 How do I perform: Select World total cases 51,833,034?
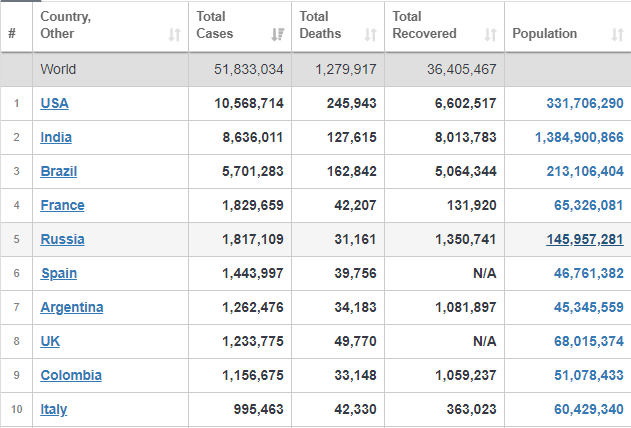[x=249, y=69]
